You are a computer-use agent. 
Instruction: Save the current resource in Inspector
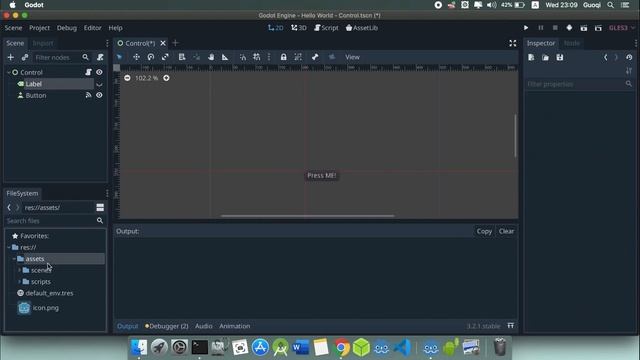pyautogui.click(x=560, y=58)
